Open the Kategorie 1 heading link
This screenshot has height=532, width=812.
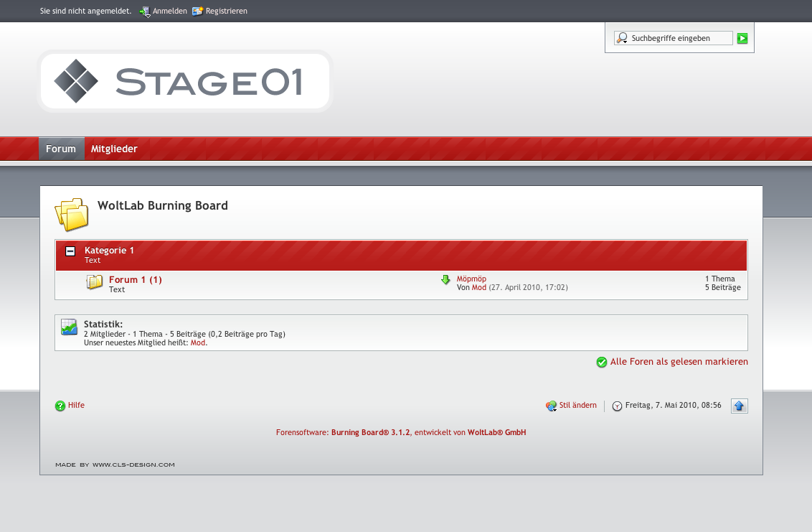point(109,251)
